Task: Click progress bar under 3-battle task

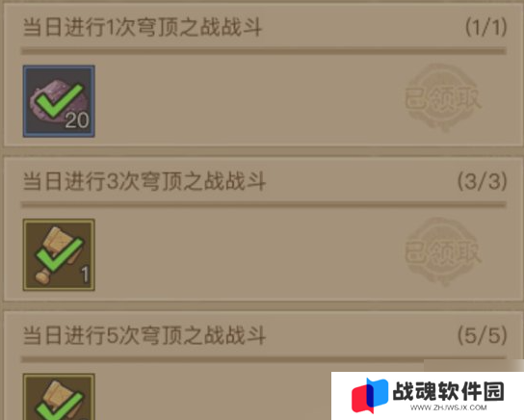Action: pos(264,204)
